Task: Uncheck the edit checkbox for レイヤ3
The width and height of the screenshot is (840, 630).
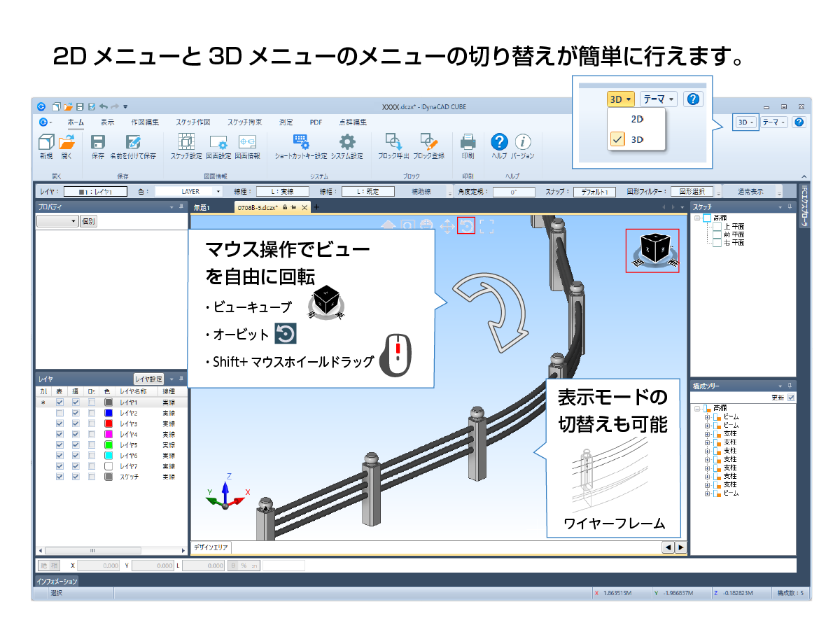Action: (76, 423)
